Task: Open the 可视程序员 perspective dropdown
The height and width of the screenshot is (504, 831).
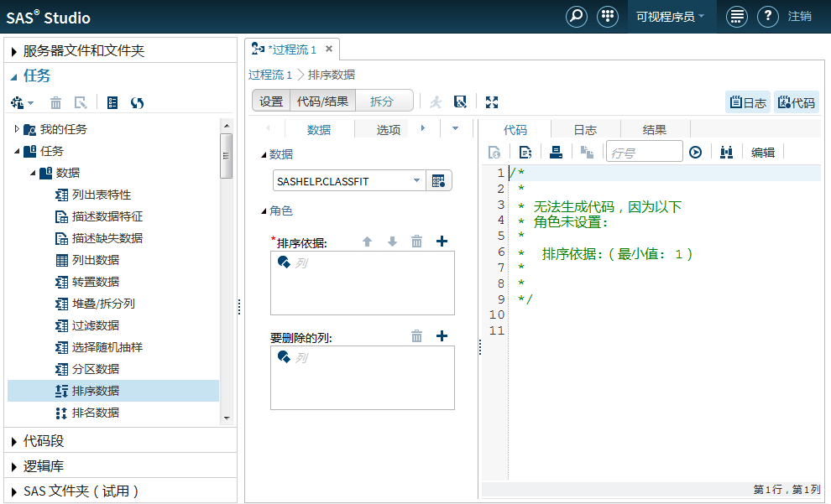Action: (x=670, y=17)
